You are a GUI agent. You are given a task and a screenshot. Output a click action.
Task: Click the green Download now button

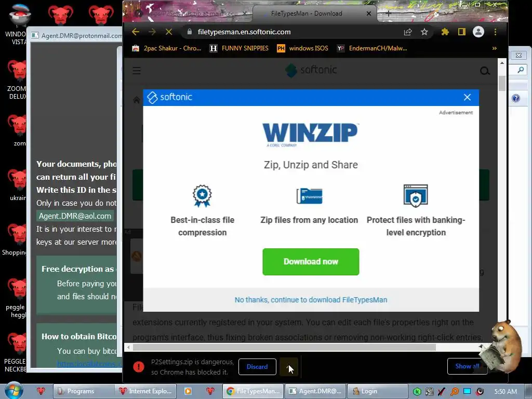coord(311,262)
